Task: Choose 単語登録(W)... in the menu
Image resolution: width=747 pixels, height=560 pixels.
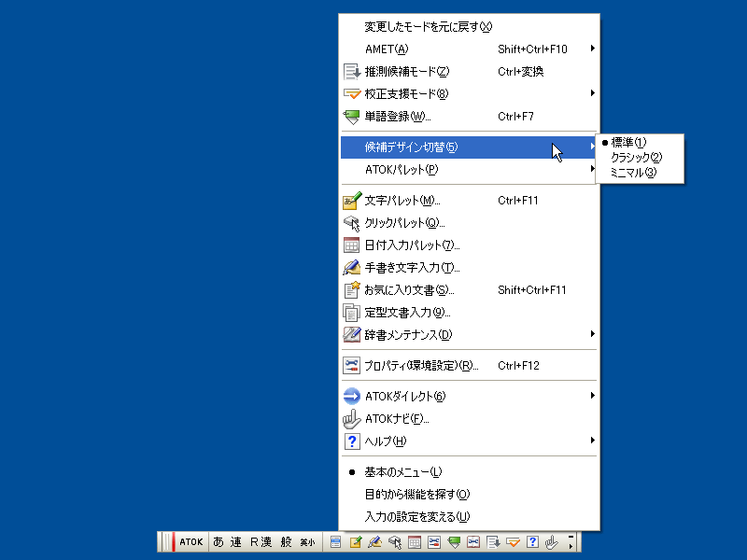Action: point(469,116)
